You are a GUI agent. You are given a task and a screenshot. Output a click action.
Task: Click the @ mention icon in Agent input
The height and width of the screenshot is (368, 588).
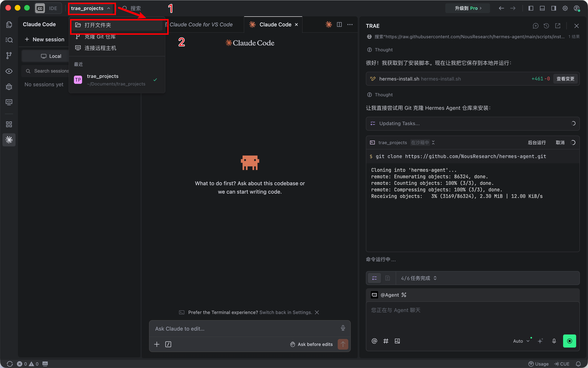coord(374,341)
